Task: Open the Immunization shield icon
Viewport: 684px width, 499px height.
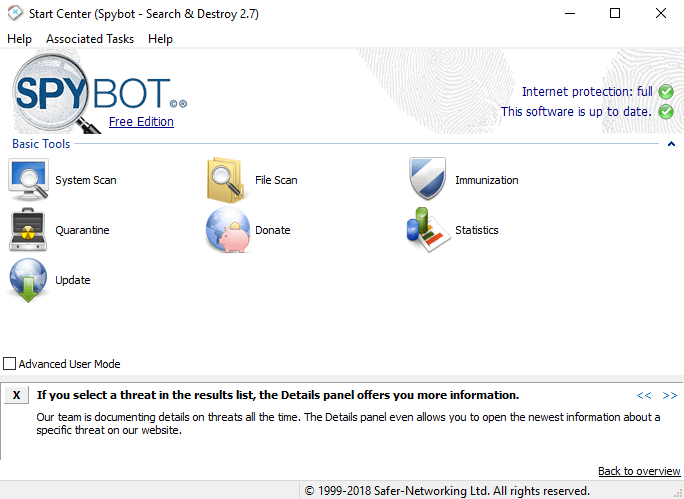Action: 428,179
